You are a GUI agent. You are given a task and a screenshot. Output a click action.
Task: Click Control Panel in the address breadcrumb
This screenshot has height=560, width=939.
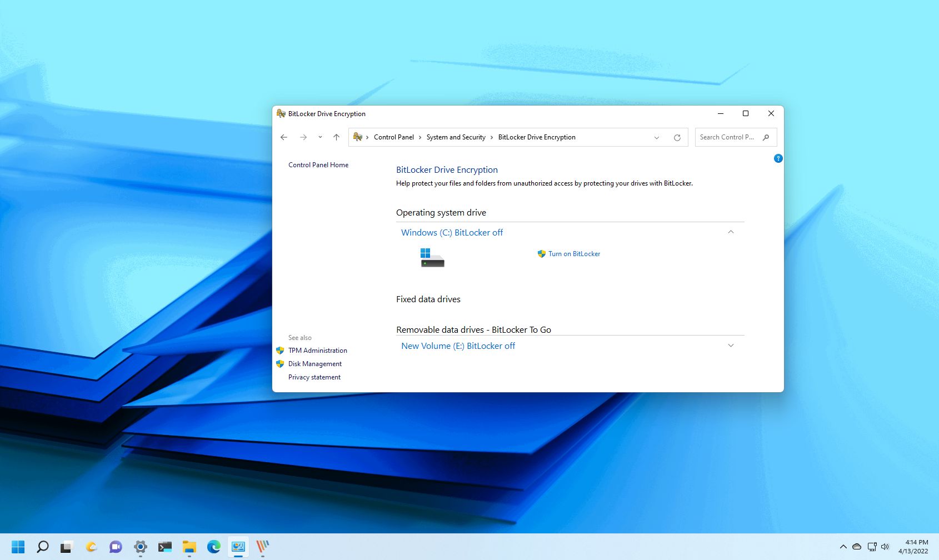394,137
